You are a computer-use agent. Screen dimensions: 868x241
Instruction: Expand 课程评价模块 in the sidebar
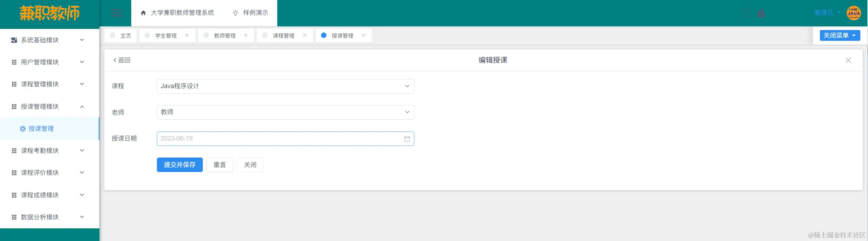click(x=50, y=173)
